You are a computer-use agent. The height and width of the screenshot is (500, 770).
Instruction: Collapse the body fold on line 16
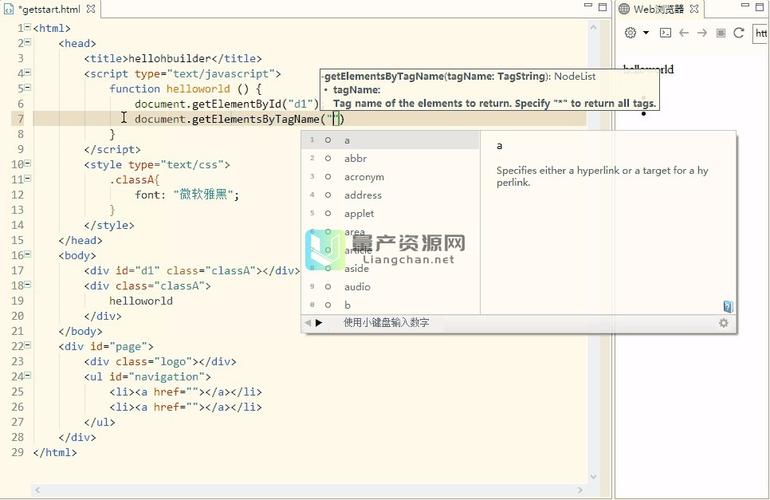tap(28, 254)
